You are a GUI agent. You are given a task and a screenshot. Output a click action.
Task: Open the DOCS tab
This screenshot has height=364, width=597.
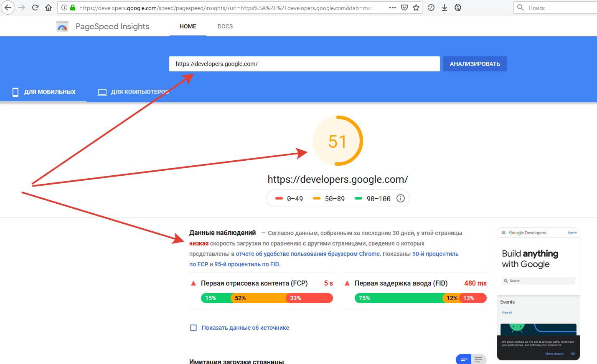tap(225, 26)
